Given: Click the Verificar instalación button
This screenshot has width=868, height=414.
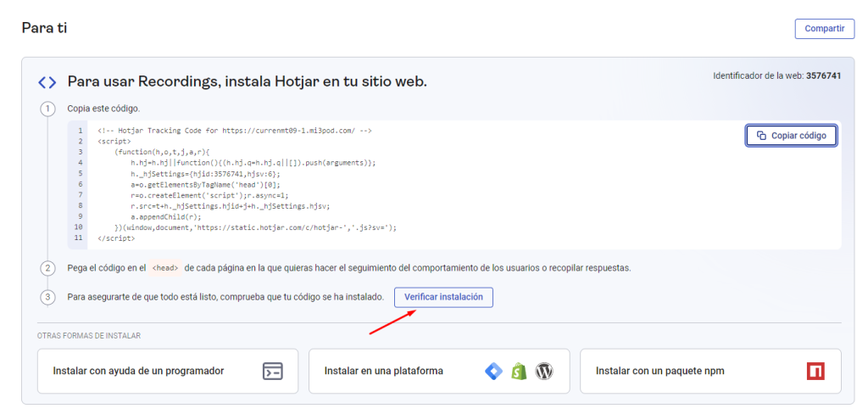Looking at the screenshot, I should (x=443, y=297).
